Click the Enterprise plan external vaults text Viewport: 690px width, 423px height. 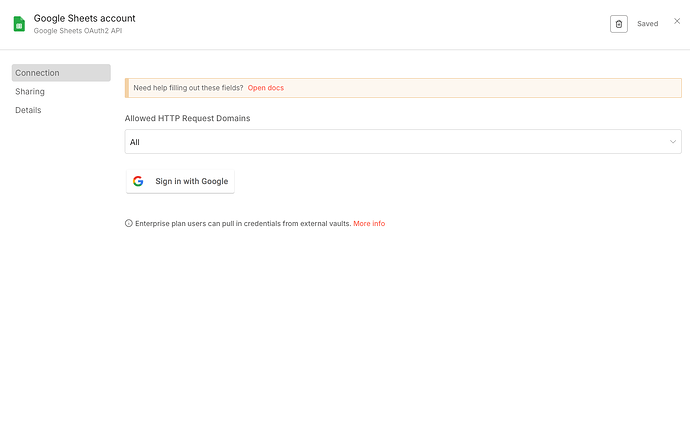point(242,223)
